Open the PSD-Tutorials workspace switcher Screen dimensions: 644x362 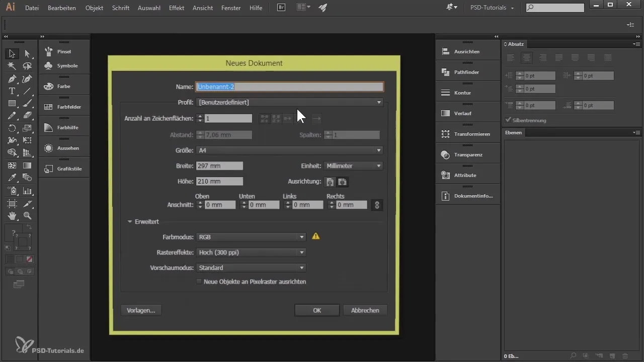(493, 8)
